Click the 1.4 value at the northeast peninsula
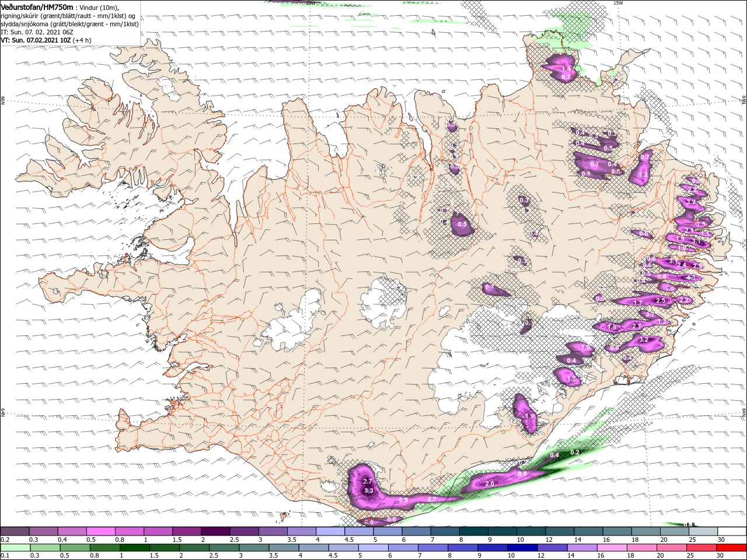 [566, 69]
